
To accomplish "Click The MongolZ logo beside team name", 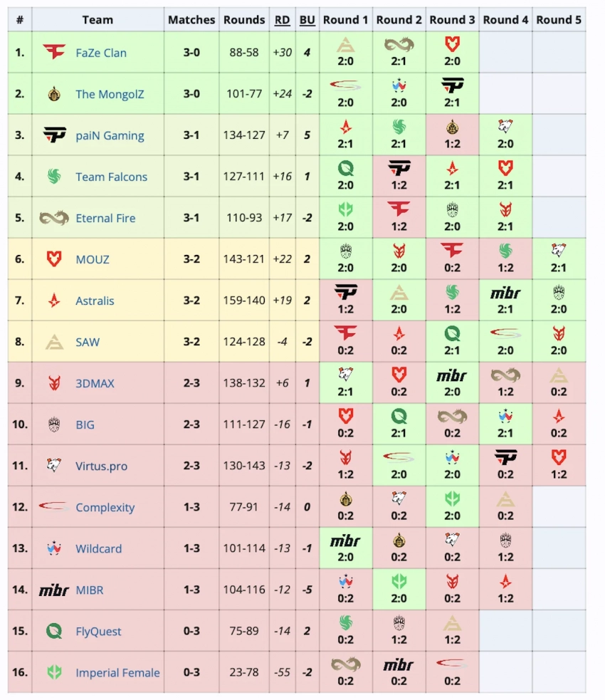I will [x=54, y=93].
